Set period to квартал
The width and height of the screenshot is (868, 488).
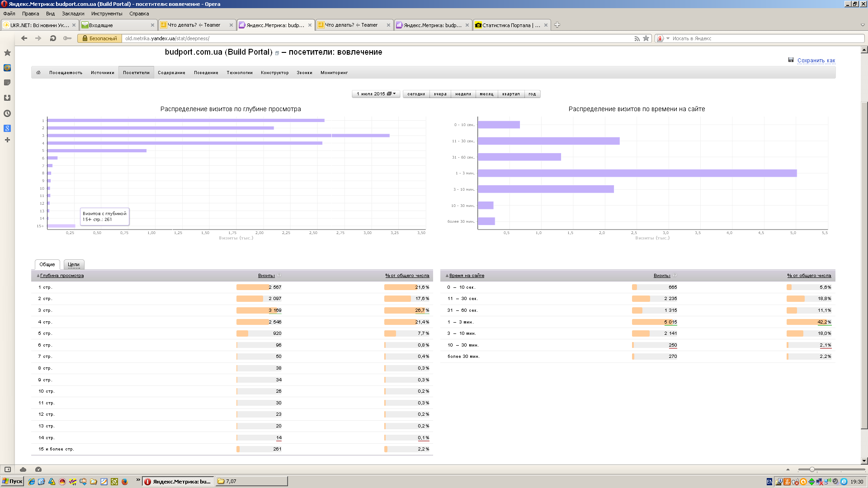pos(511,94)
